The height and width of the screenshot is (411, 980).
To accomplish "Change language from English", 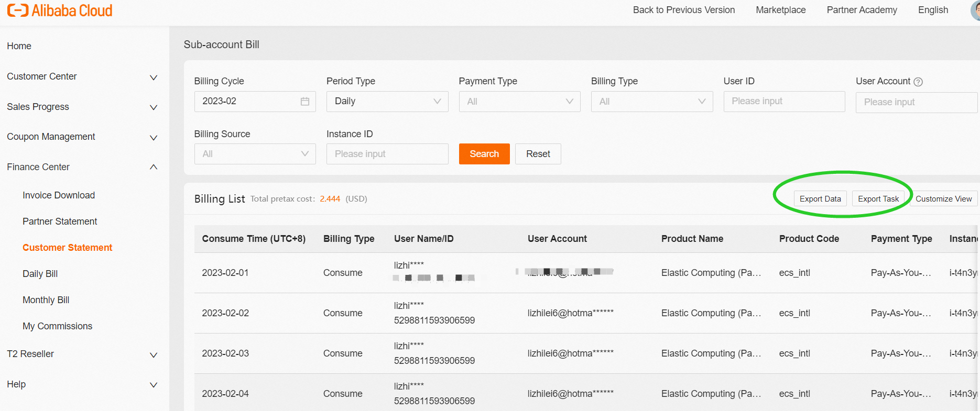I will [933, 10].
